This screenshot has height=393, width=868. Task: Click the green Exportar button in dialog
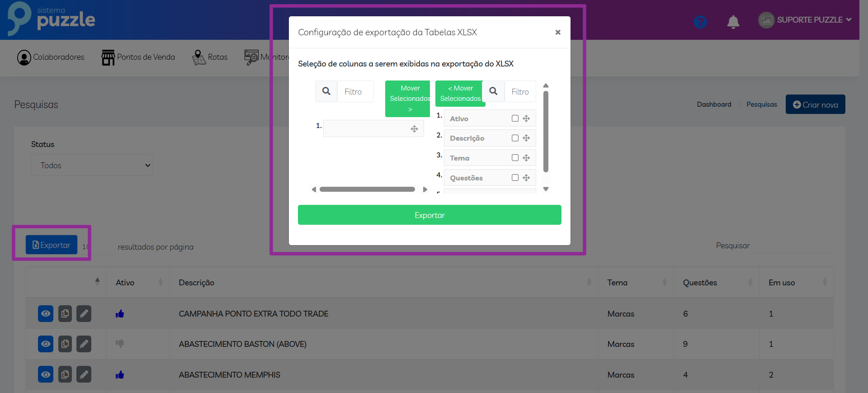[x=429, y=215]
